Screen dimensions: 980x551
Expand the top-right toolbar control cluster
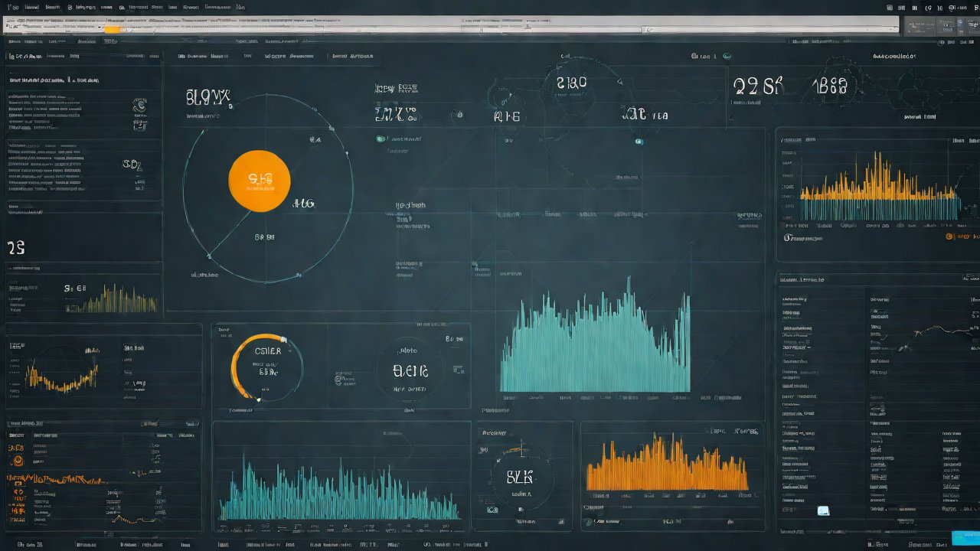[939, 26]
